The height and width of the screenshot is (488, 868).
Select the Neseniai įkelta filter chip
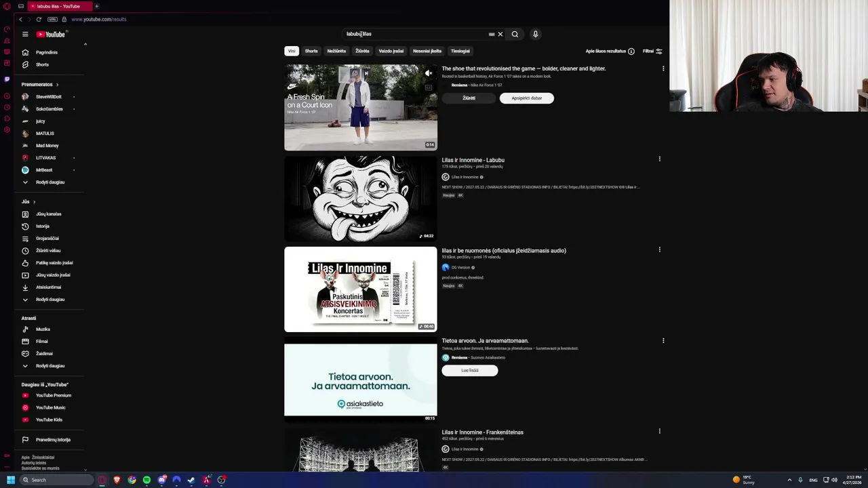pos(427,51)
